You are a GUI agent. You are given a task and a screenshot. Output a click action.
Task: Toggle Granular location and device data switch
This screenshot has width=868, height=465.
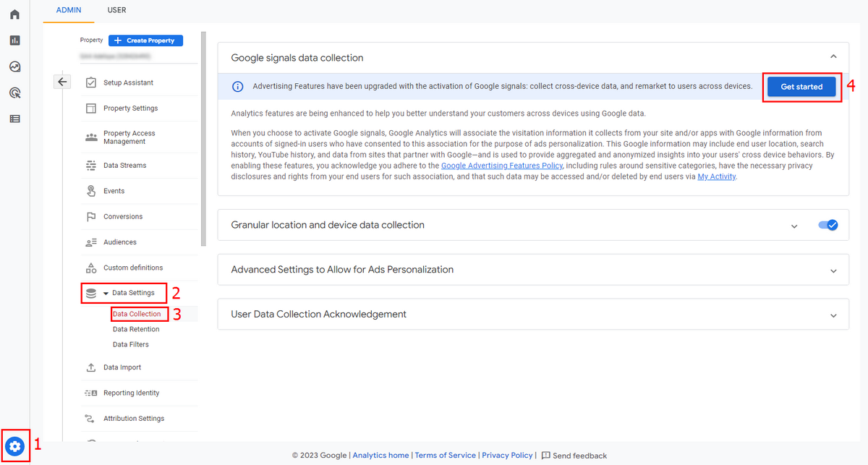828,225
